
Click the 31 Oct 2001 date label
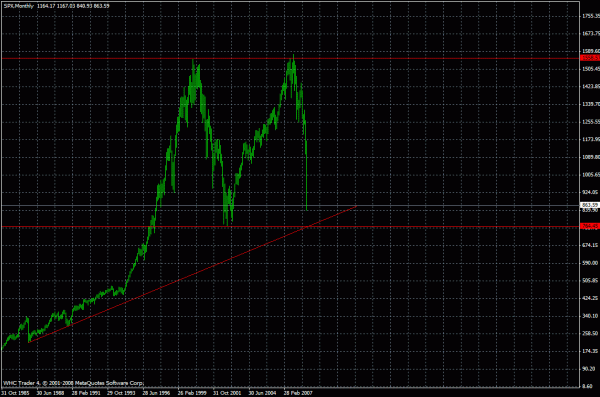(227, 393)
